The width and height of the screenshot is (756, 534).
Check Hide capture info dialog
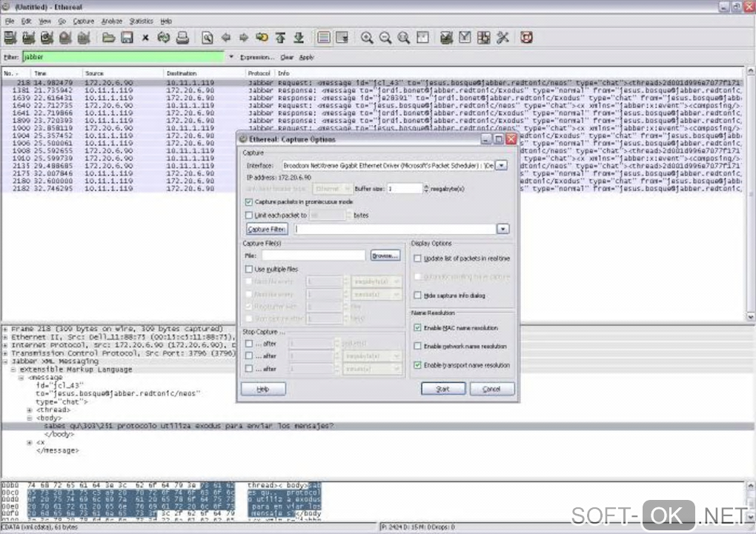(417, 296)
